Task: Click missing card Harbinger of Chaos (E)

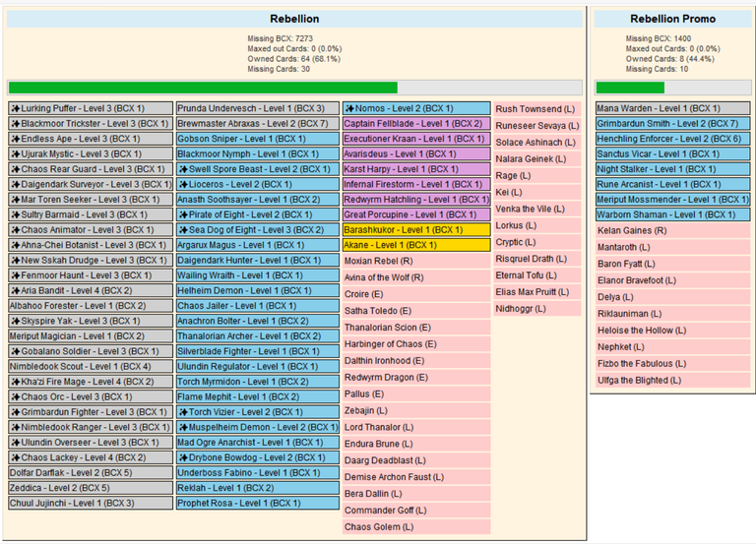Action: [416, 344]
